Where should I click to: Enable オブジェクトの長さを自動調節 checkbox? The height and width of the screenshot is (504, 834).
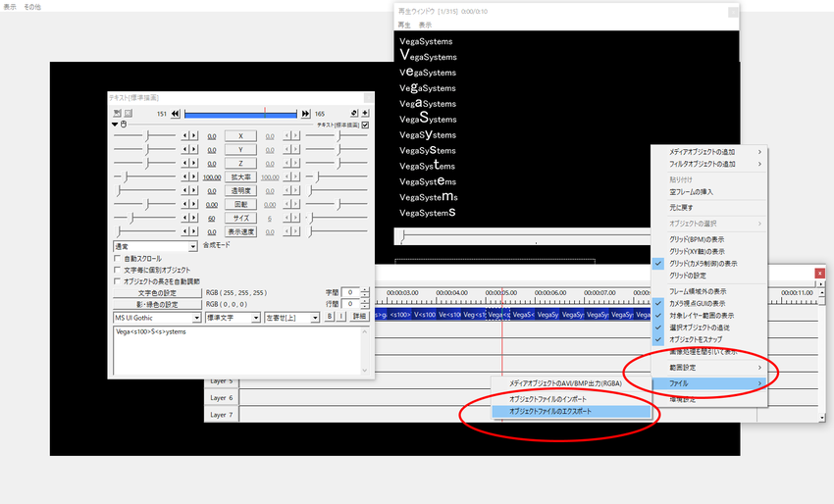pos(118,281)
